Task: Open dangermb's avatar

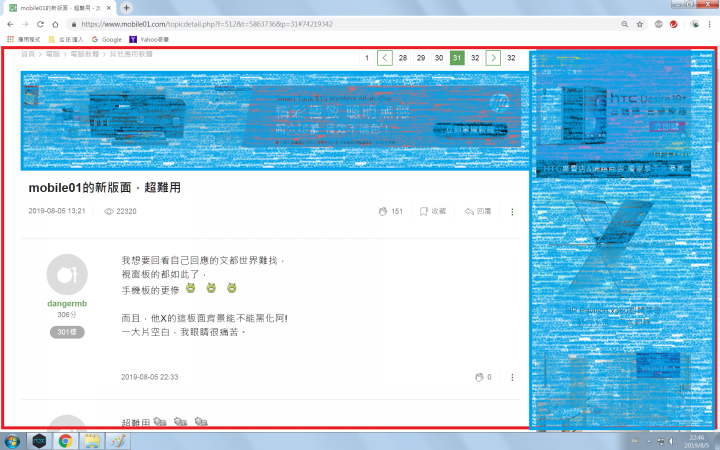Action: pos(67,275)
